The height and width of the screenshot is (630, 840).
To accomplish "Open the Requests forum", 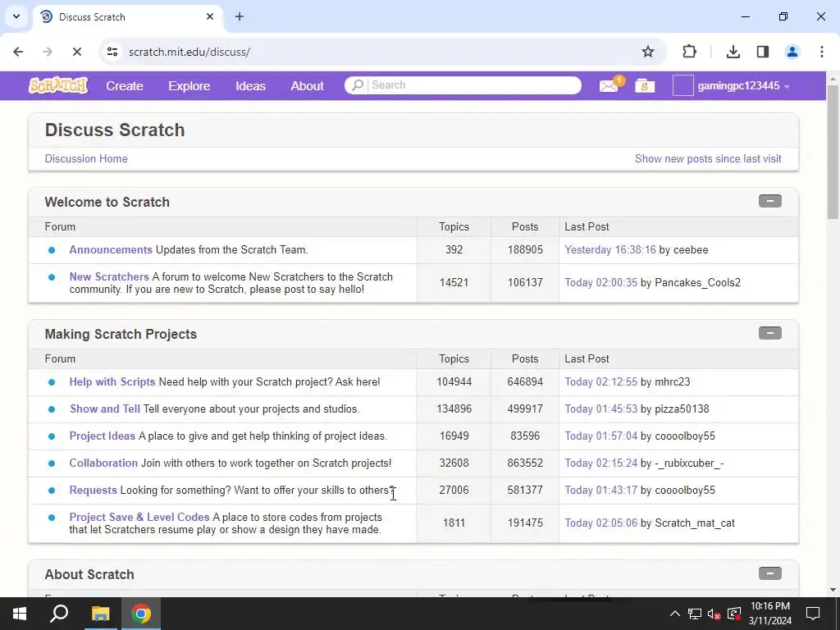I will (94, 491).
